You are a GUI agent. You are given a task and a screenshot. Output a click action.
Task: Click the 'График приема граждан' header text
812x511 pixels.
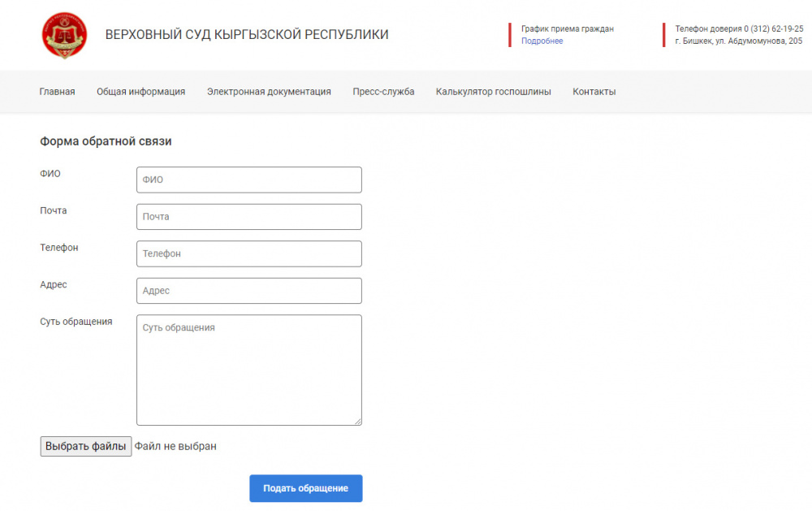(567, 28)
